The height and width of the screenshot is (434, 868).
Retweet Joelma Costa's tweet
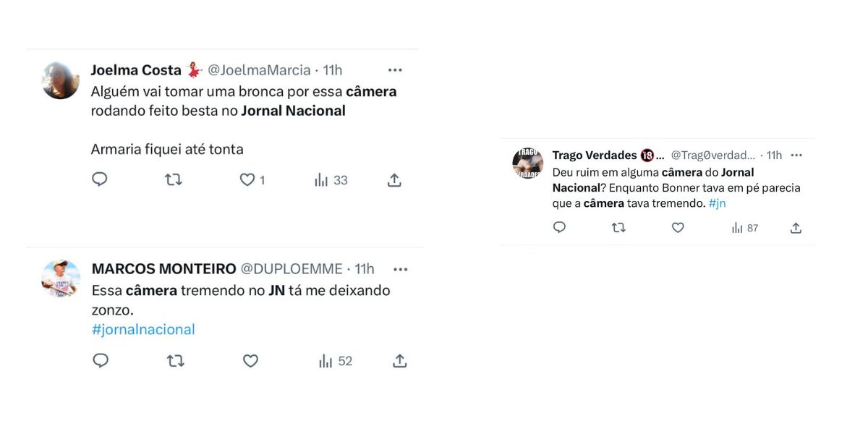click(174, 180)
